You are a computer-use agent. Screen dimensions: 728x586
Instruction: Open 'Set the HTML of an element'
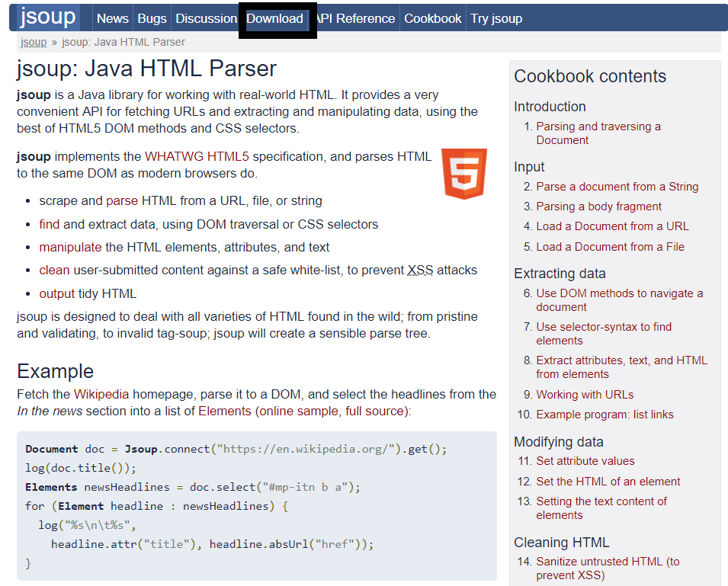(x=608, y=482)
